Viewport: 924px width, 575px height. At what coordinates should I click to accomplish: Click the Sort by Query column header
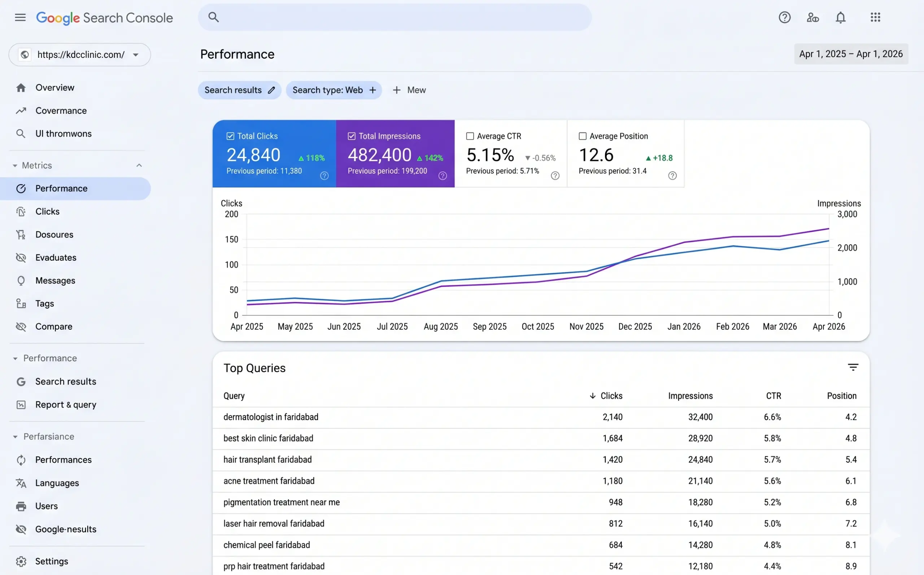(234, 396)
